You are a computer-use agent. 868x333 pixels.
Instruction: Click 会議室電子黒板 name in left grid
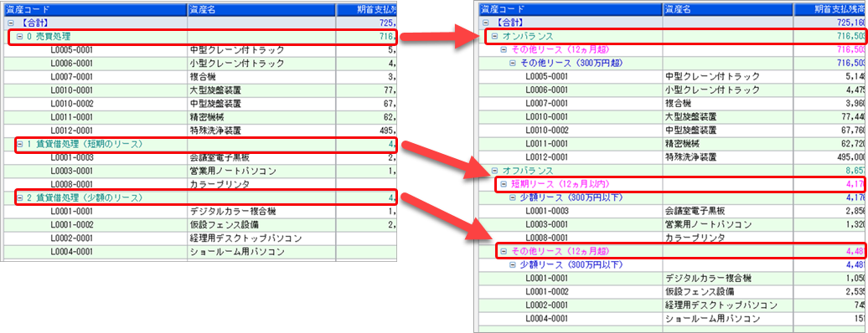(220, 157)
